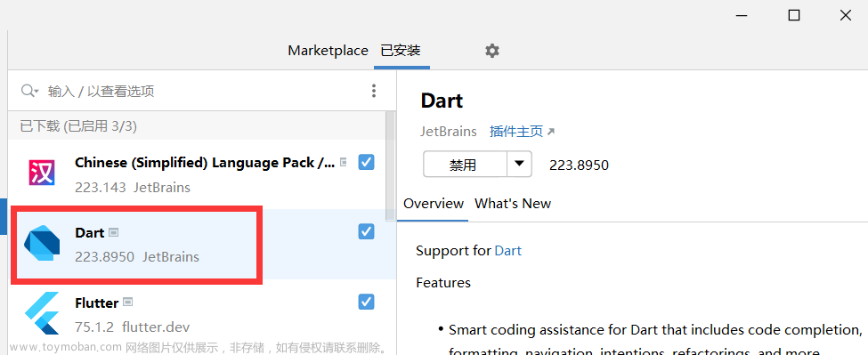Image resolution: width=868 pixels, height=355 pixels.
Task: Click bundled tag icon next to Dart
Action: pos(113,233)
